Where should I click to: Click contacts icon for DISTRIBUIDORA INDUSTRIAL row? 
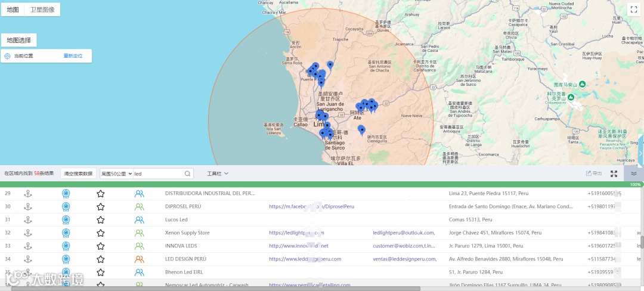click(x=139, y=194)
